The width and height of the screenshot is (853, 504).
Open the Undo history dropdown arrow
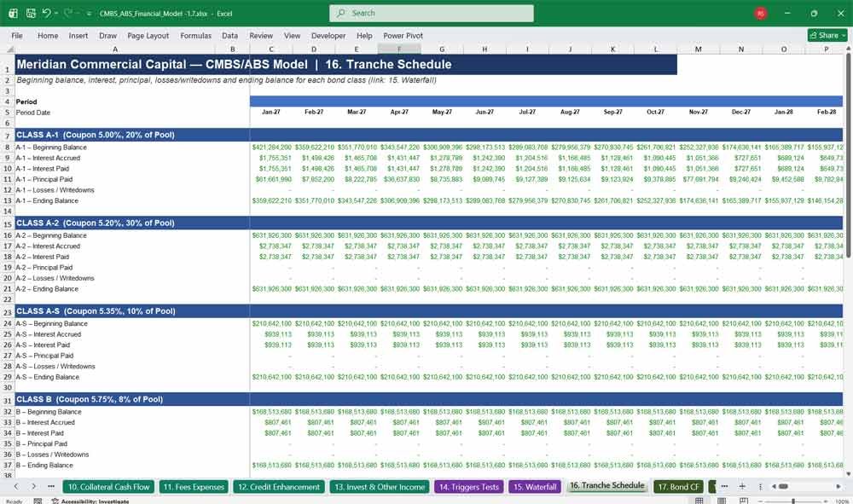click(56, 13)
